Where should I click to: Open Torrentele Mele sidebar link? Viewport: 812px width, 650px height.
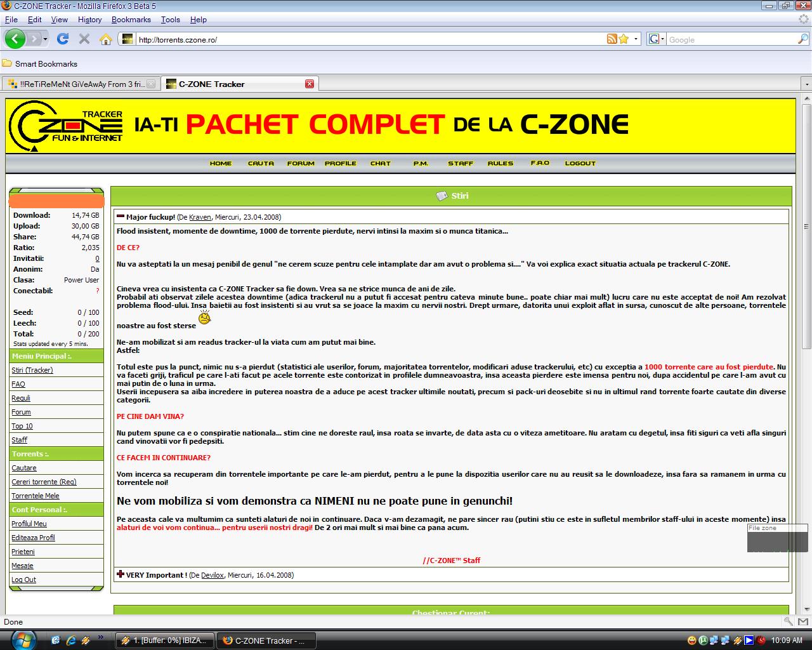click(36, 496)
